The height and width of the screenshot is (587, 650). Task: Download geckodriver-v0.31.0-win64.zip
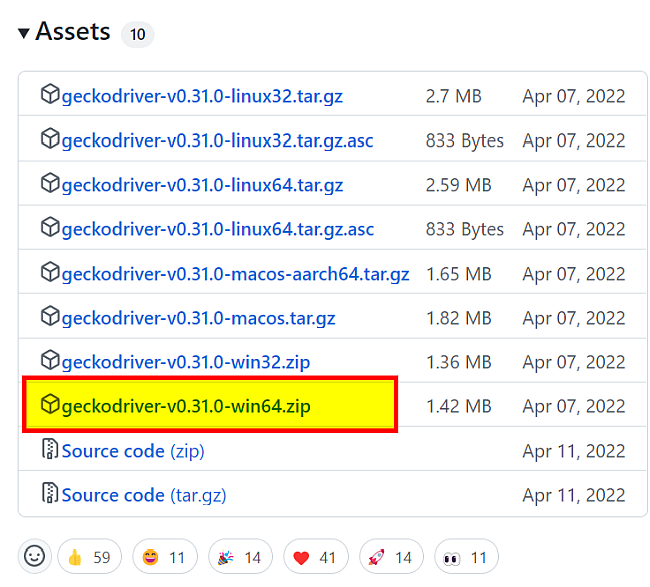click(x=186, y=406)
